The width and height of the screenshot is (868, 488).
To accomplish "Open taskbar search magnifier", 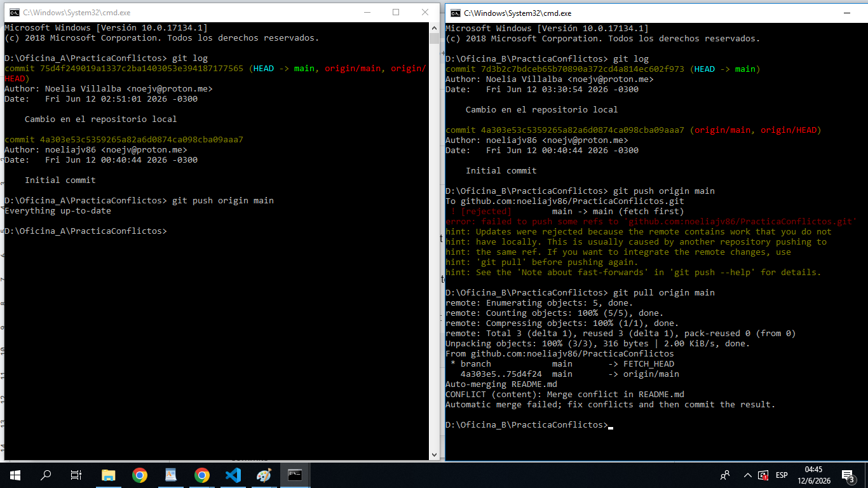I will 46,475.
